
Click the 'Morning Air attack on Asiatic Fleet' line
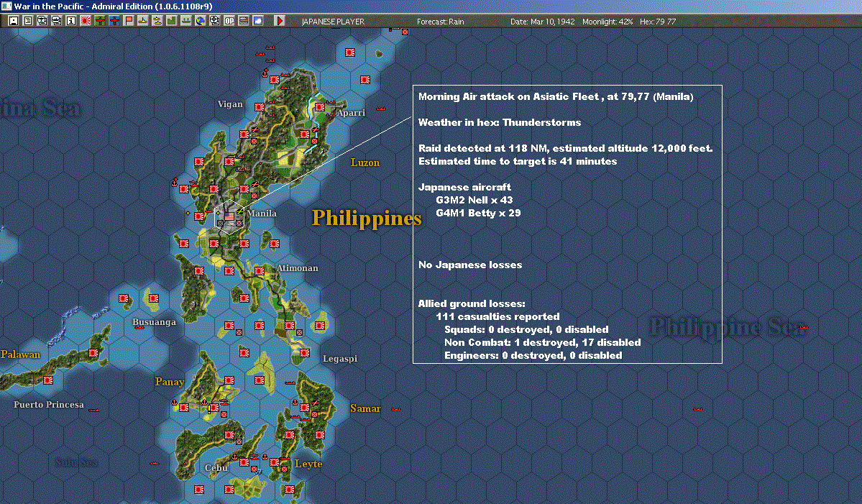point(556,97)
